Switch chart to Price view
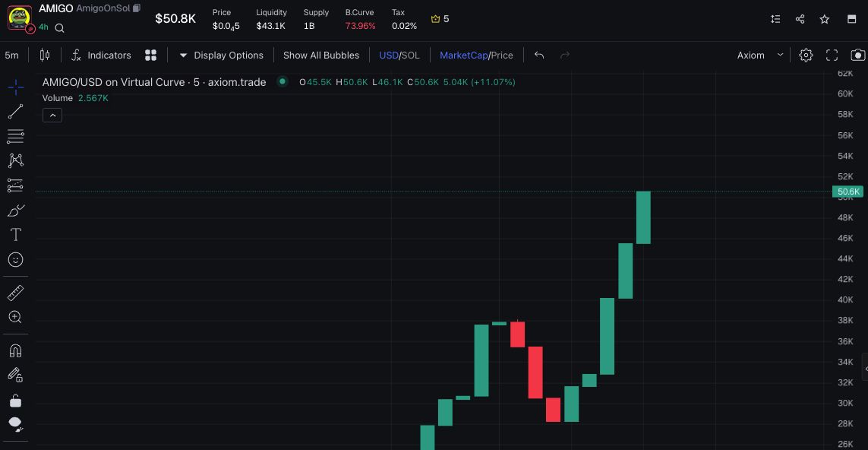868x450 pixels. click(x=501, y=55)
